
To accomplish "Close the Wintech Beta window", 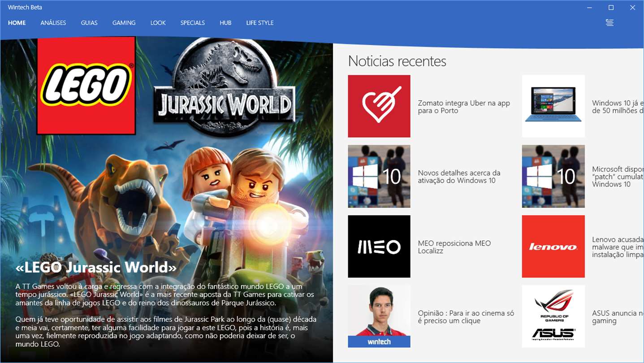I will [x=632, y=8].
